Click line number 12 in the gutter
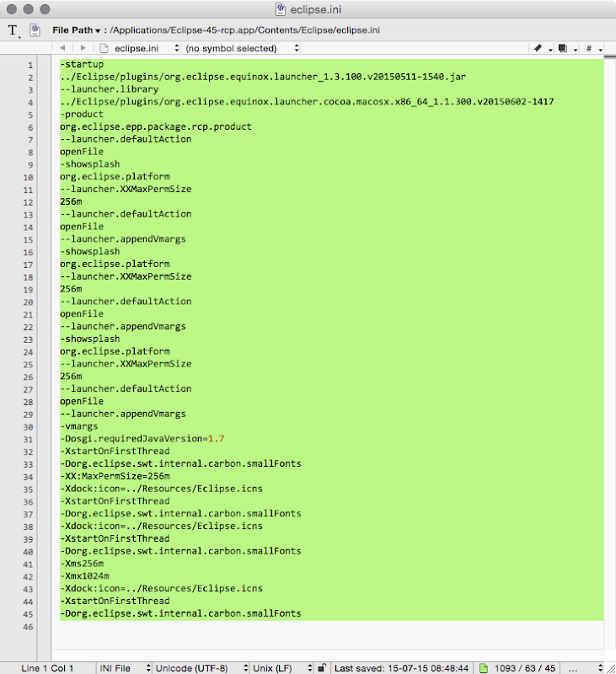The height and width of the screenshot is (674, 616). click(28, 202)
